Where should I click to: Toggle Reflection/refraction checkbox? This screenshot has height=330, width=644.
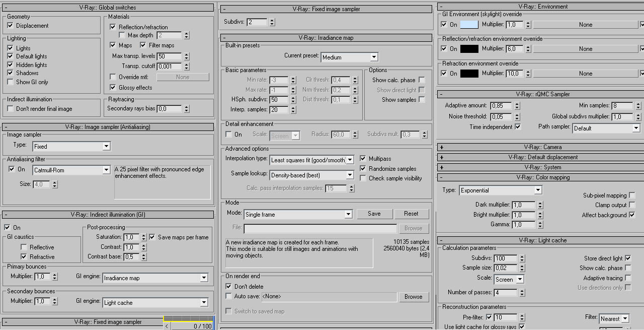[x=113, y=27]
